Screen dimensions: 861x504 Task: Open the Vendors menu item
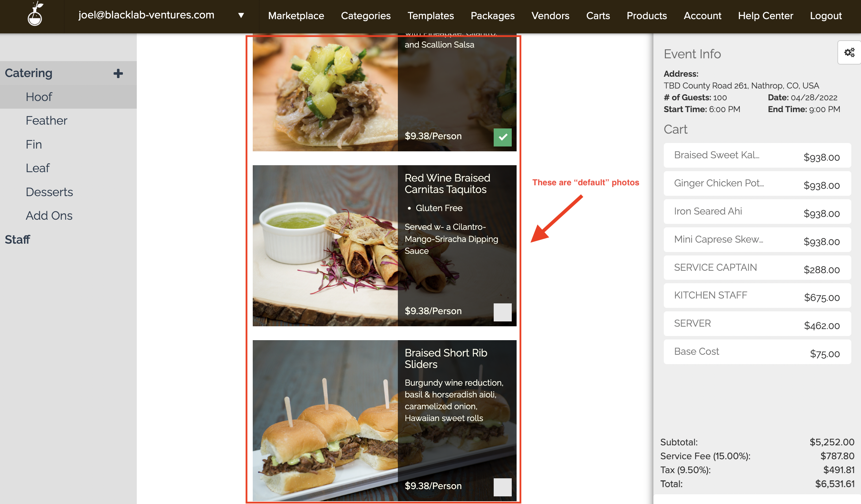pyautogui.click(x=550, y=16)
